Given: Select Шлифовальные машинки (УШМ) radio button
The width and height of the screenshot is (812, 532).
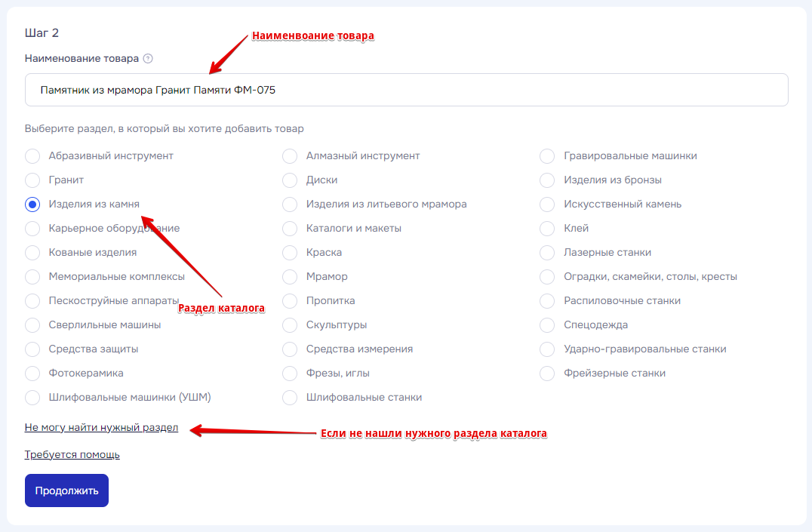Looking at the screenshot, I should (32, 398).
